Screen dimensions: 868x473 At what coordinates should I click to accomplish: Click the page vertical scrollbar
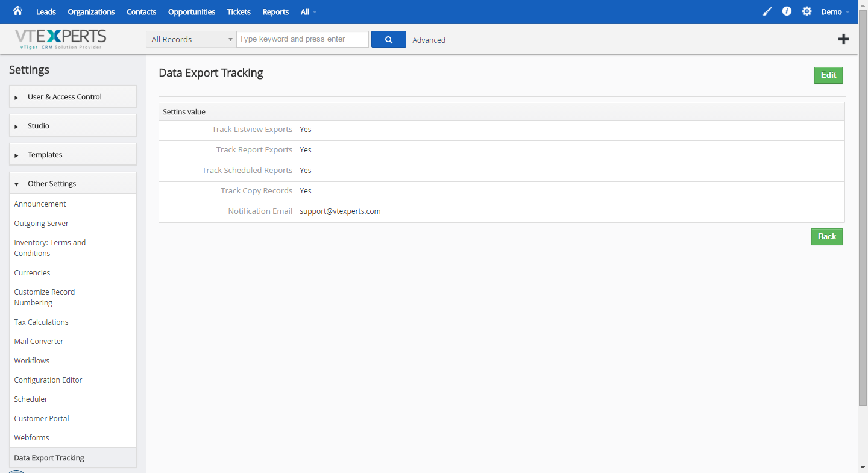pos(863,208)
